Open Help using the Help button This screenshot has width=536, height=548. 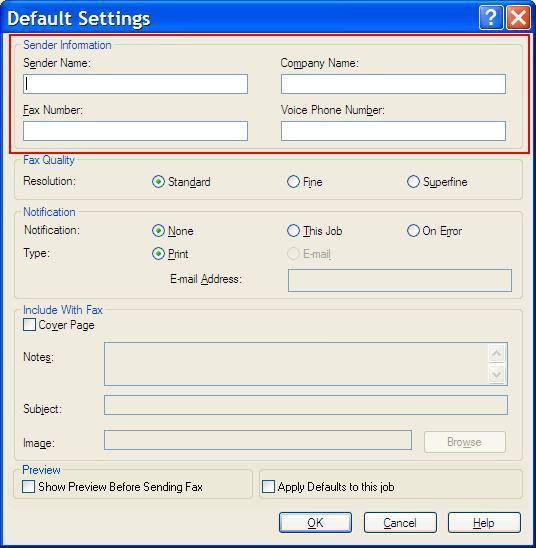pos(484,523)
